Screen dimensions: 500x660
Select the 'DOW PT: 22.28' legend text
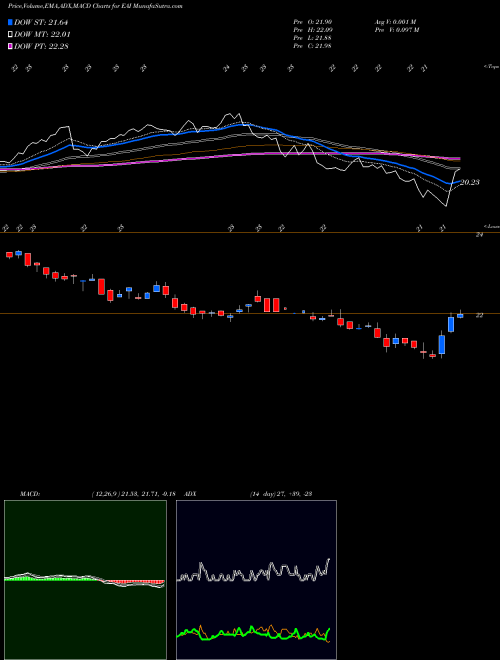pyautogui.click(x=41, y=46)
